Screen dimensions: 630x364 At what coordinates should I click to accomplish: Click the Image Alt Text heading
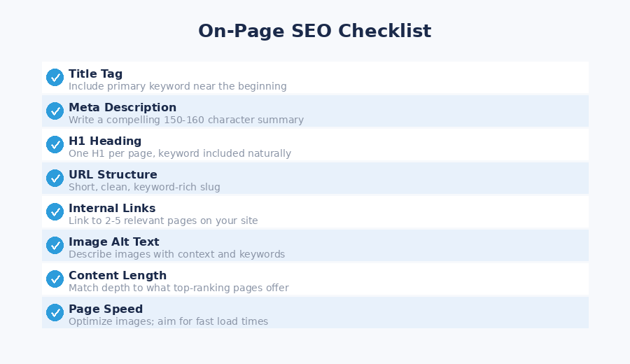pos(114,241)
